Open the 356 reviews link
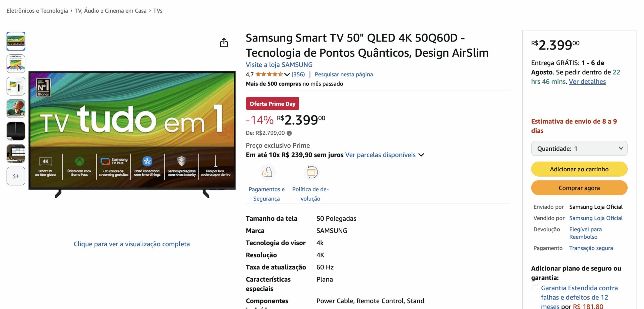This screenshot has width=644, height=309. (298, 74)
